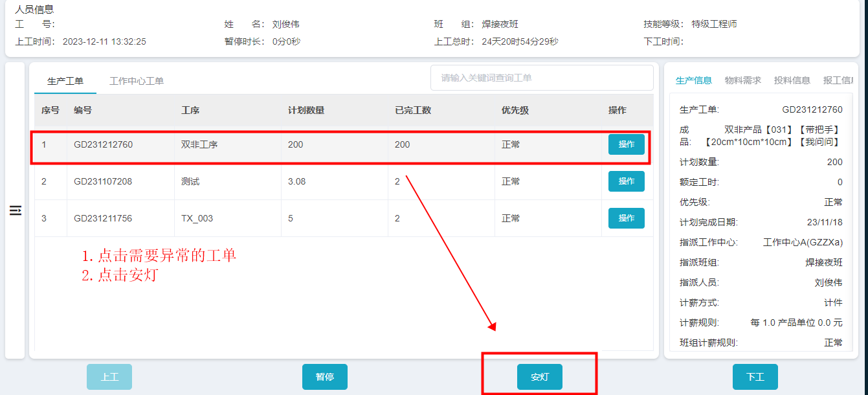Image resolution: width=868 pixels, height=395 pixels.
Task: Click the 下工 button
Action: pyautogui.click(x=755, y=377)
